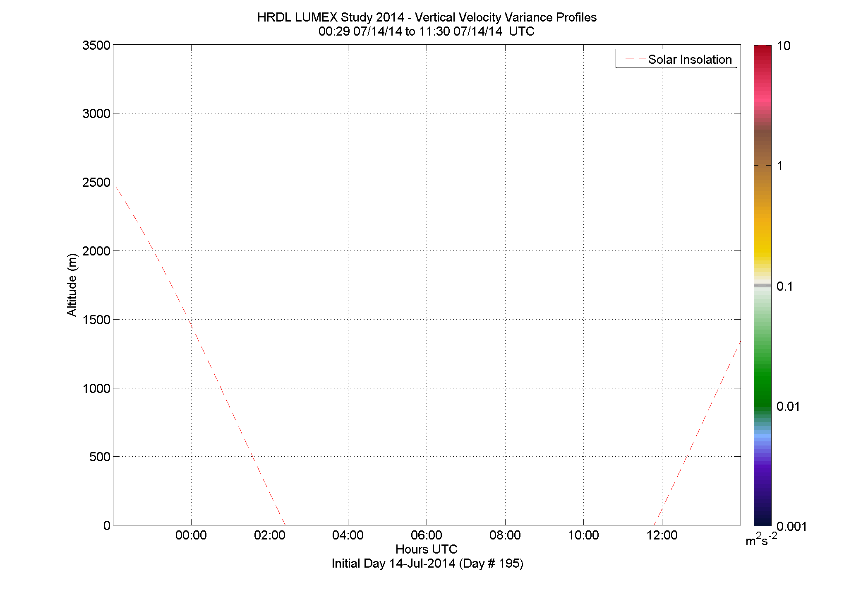Click the 0 altitude tick label
The image size is (868, 590).
[107, 525]
